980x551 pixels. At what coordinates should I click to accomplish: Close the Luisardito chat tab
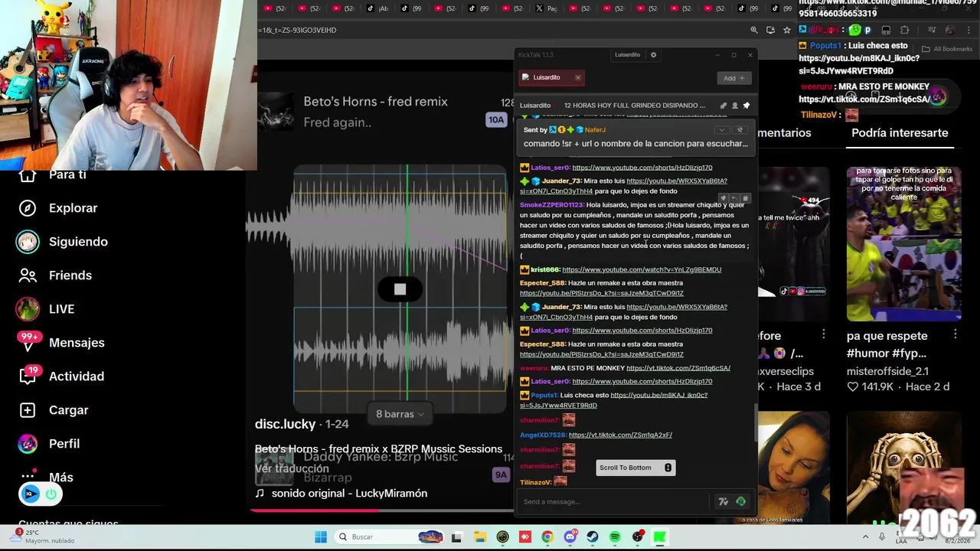tap(578, 77)
